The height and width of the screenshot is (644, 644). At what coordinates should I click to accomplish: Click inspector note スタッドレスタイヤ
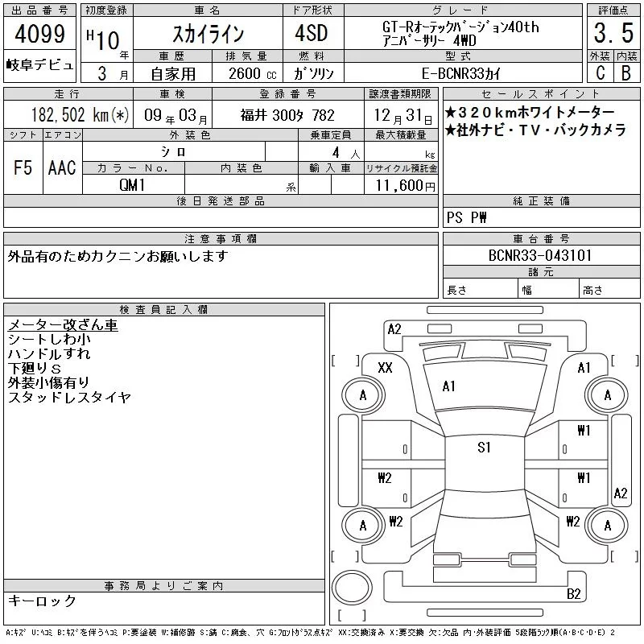[x=69, y=397]
